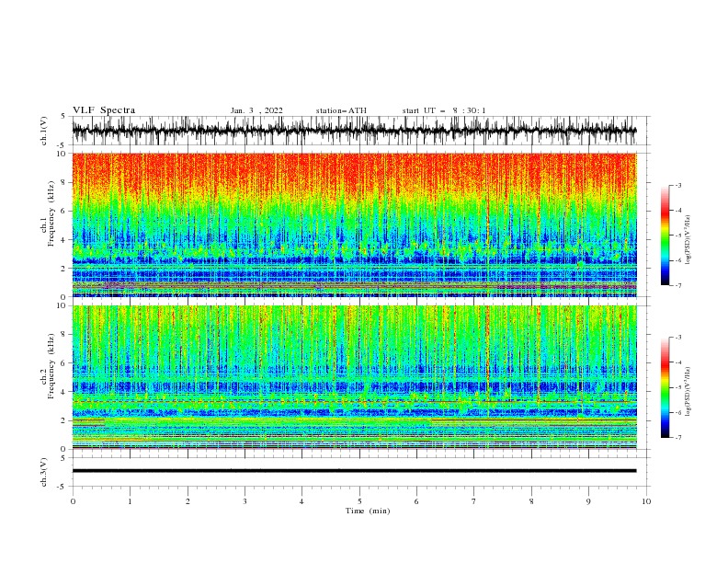Click the "VLF Spectra" title text
Screen dimensions: 728x563
[x=104, y=110]
